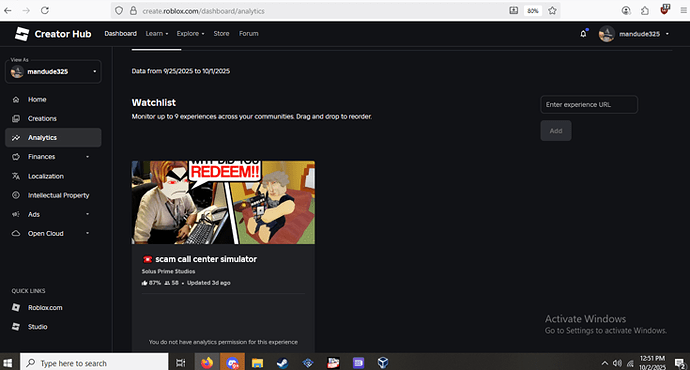Click the Roblox Creator Hub logo
The image size is (690, 370).
coord(22,34)
